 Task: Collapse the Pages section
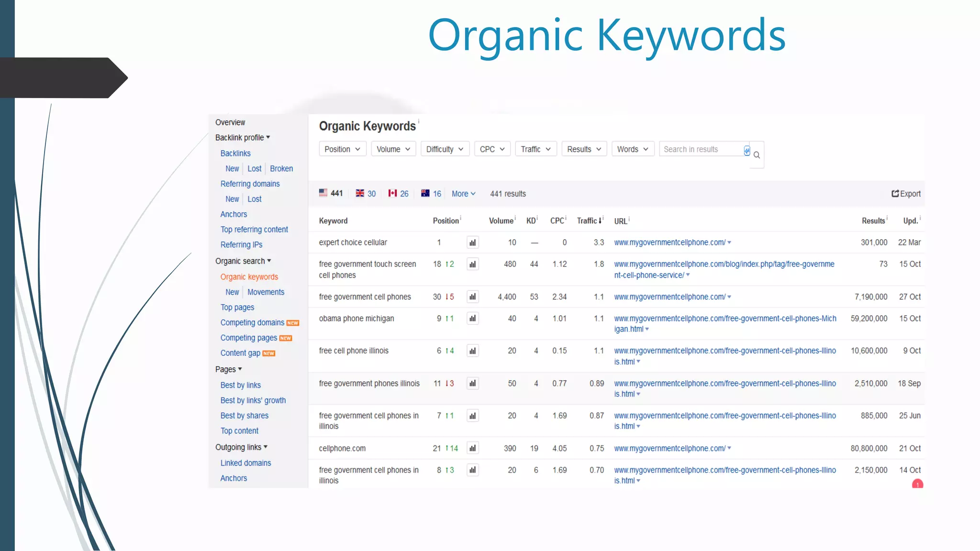point(228,369)
